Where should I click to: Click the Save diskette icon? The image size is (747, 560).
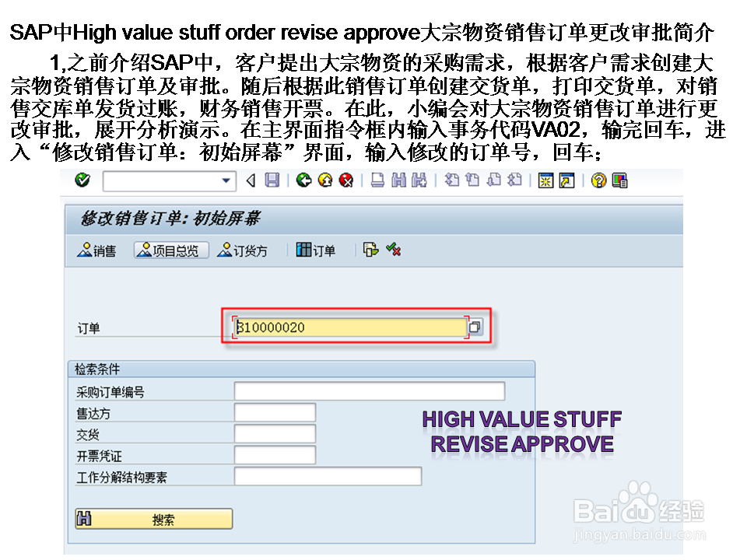coord(272,180)
